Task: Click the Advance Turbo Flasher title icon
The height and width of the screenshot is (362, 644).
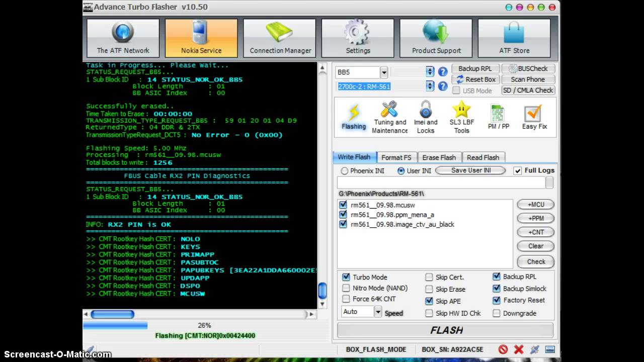Action: click(x=88, y=7)
